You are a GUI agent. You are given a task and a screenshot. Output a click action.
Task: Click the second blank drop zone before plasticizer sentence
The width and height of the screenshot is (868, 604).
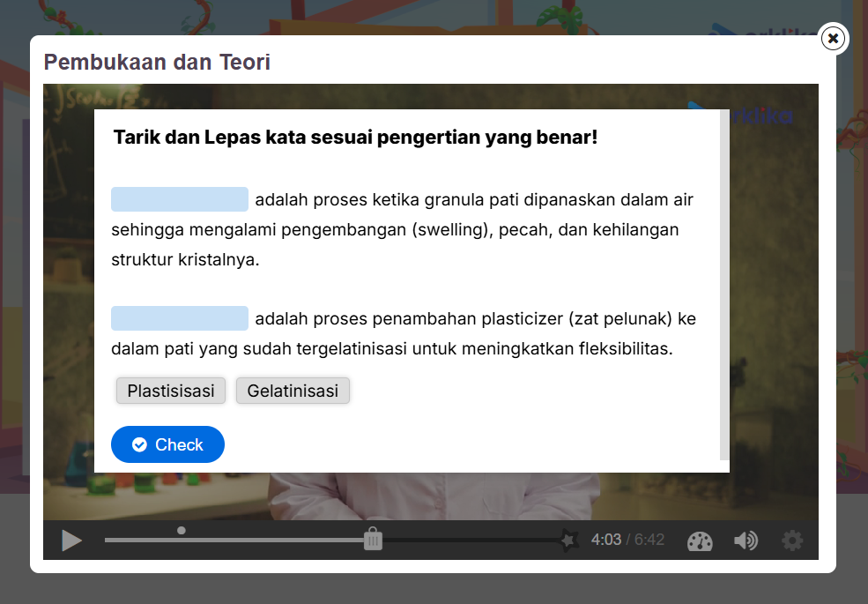[180, 318]
